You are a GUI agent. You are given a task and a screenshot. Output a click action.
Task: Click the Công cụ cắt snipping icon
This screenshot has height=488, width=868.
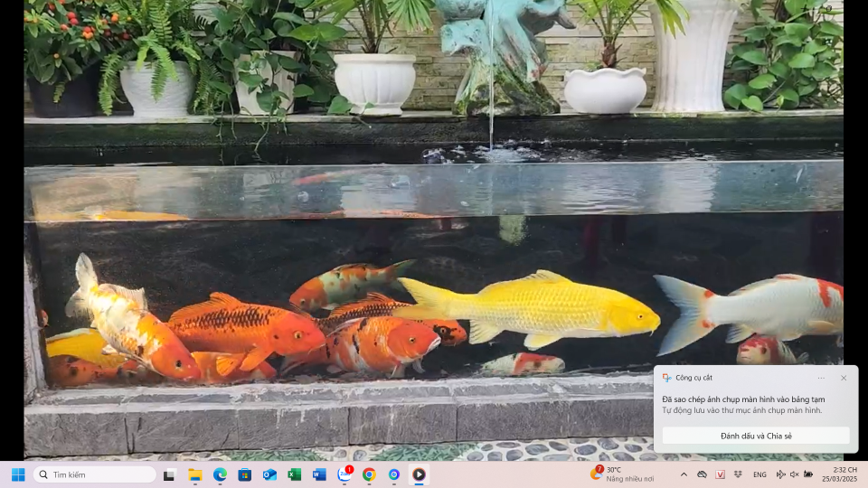(666, 378)
